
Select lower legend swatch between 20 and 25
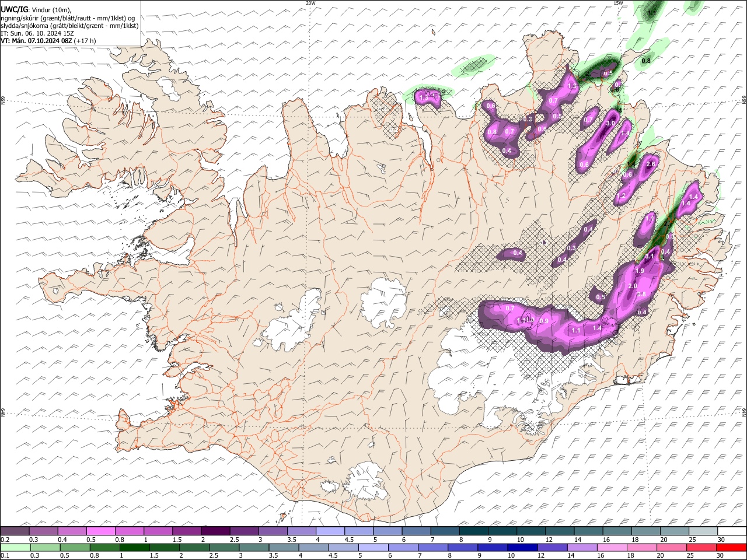[672, 547]
